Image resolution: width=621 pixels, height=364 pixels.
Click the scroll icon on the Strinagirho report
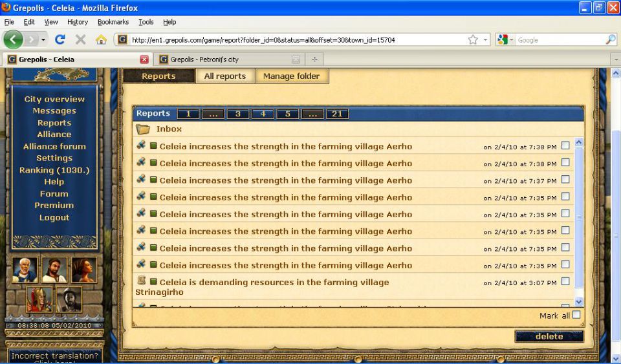pos(141,281)
